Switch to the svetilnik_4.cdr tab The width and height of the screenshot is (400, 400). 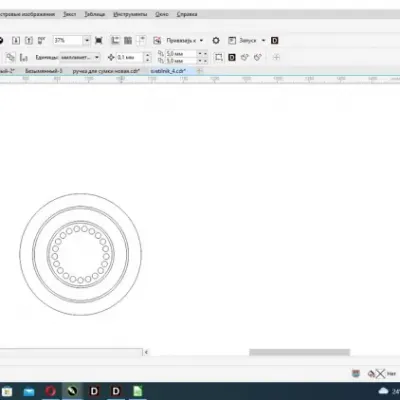click(x=168, y=71)
